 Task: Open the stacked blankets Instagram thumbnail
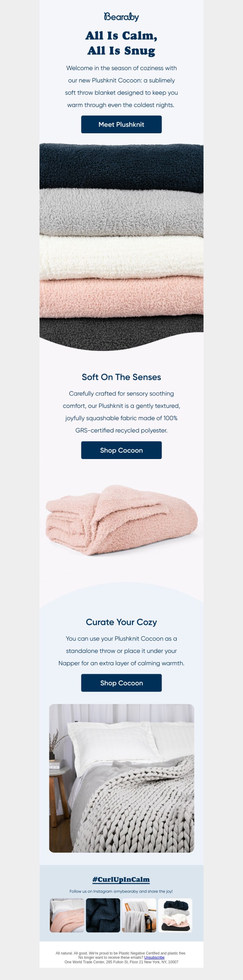[175, 915]
